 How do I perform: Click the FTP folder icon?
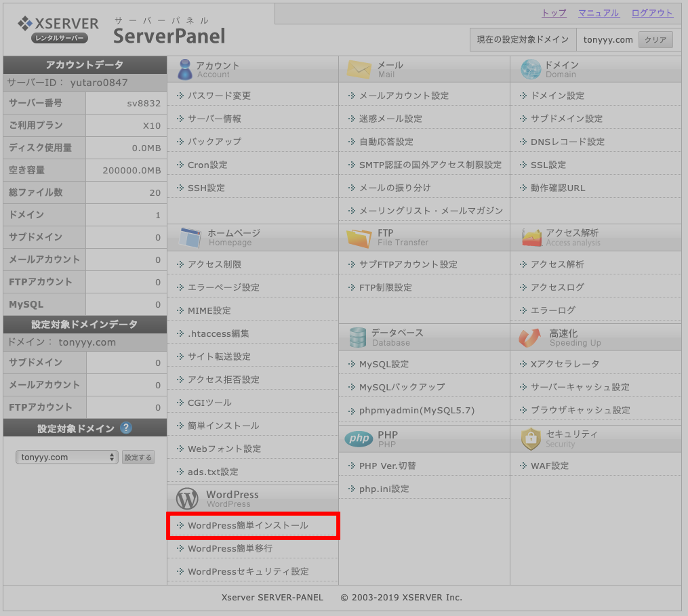[x=359, y=238]
